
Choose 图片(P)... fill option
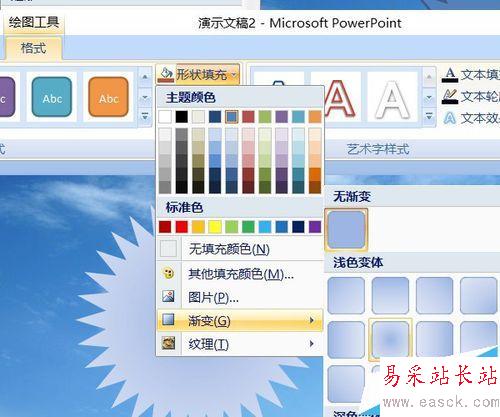click(x=240, y=297)
